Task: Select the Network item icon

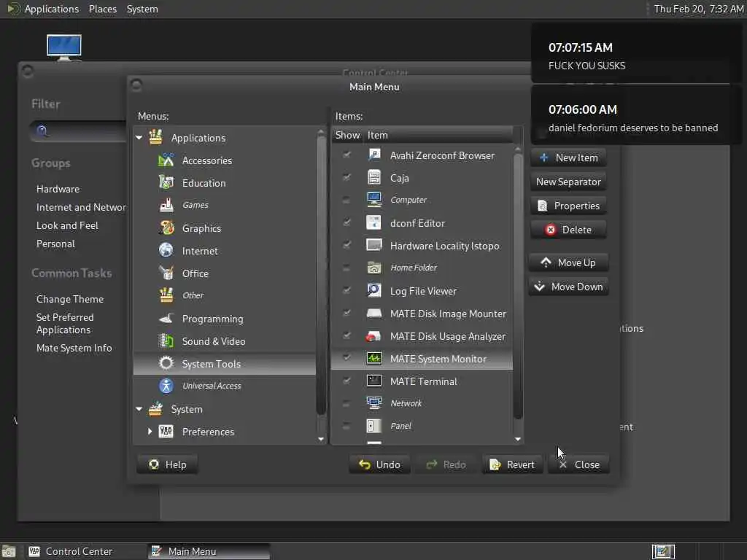Action: 374,403
